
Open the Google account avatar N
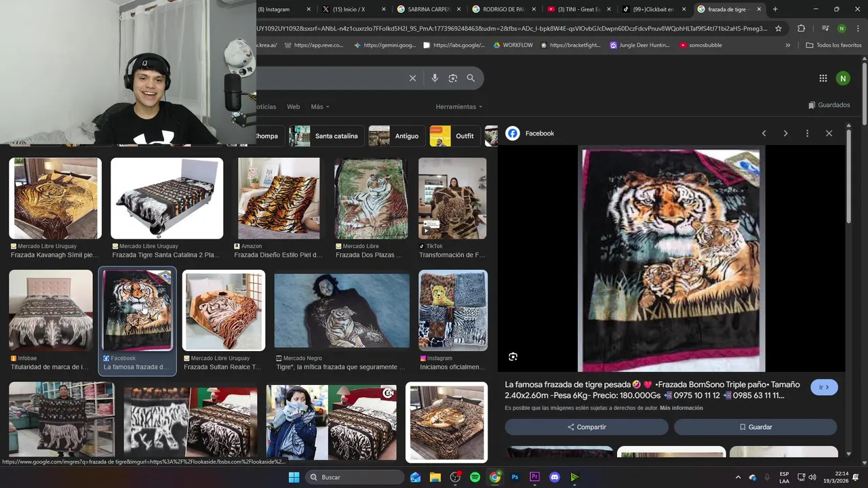click(843, 78)
